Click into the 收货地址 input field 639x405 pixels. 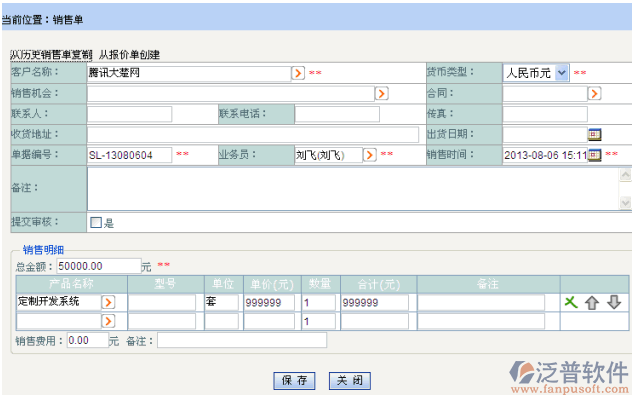253,134
